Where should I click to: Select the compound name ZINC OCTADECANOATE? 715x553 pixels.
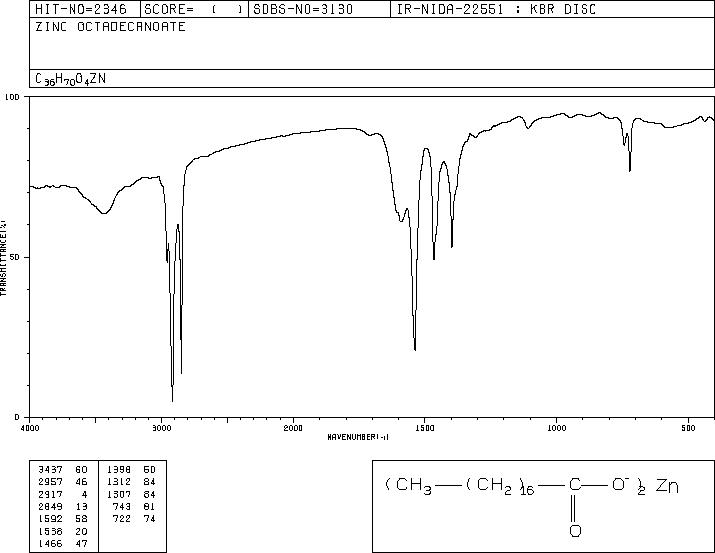(110, 26)
